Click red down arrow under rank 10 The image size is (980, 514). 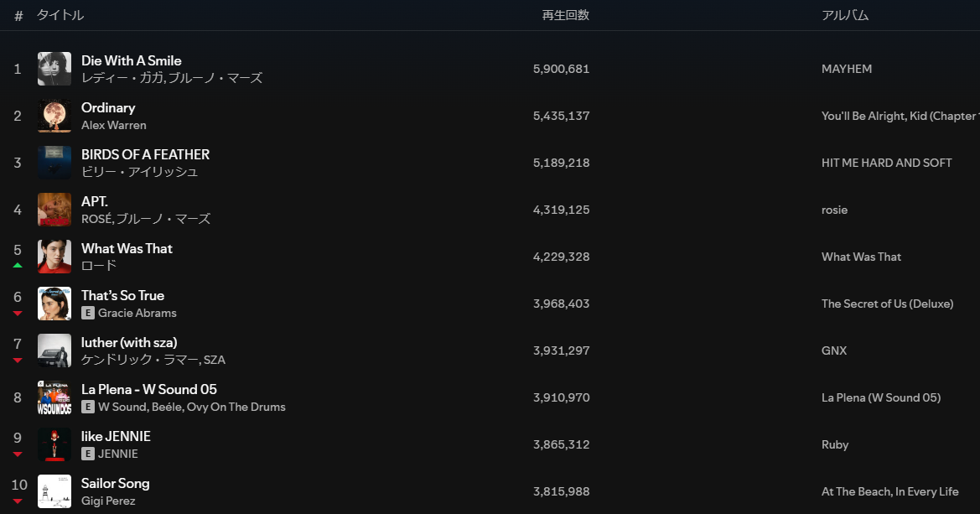click(18, 501)
